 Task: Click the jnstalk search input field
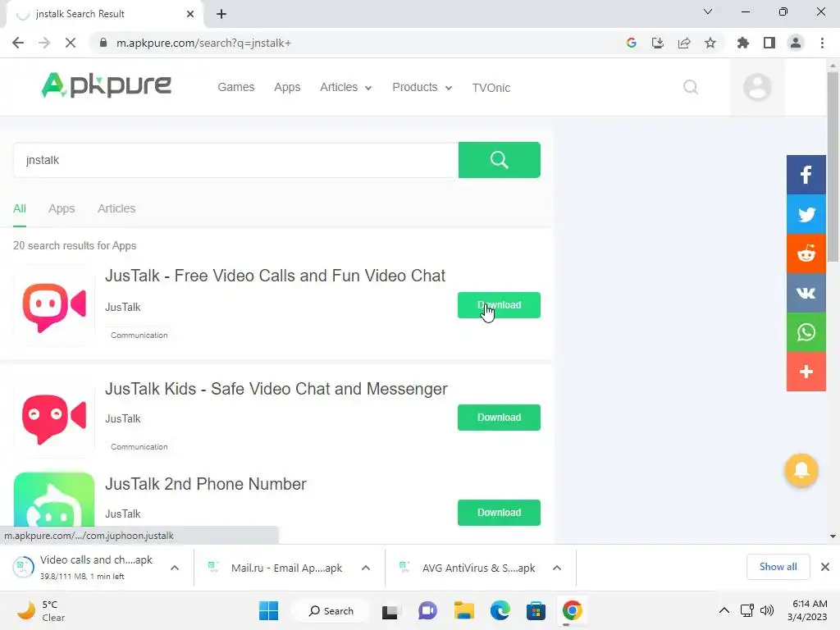tap(235, 160)
